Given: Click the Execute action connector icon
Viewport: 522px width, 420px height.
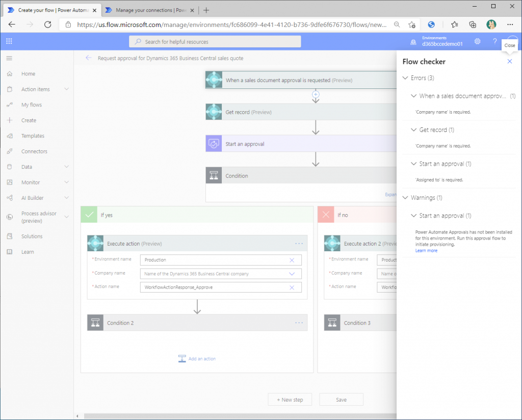Looking at the screenshot, I should (x=95, y=243).
